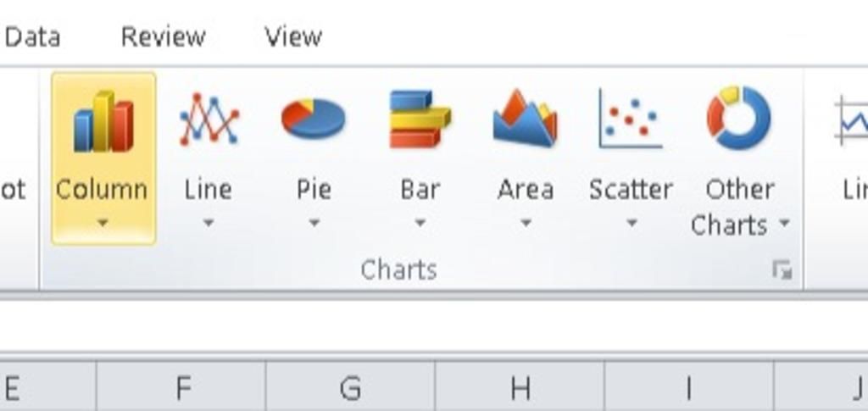868x411 pixels.
Task: Open the Review ribbon tab
Action: pyautogui.click(x=164, y=37)
